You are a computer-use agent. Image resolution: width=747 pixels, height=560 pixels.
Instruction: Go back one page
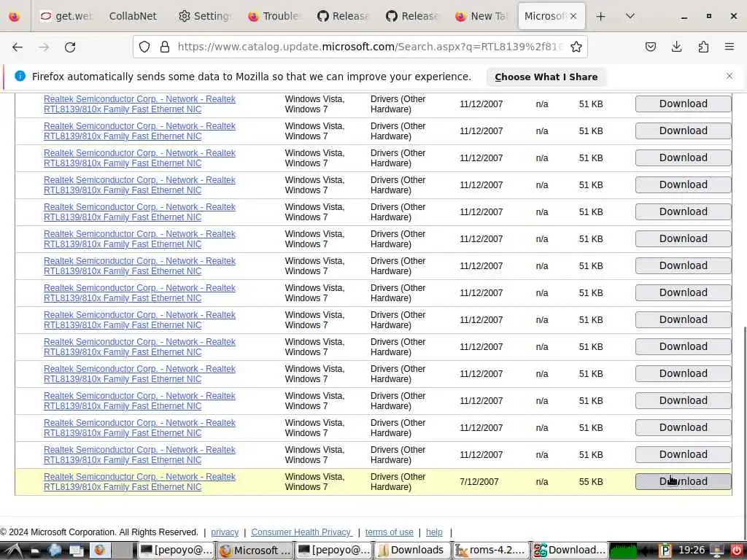[x=18, y=47]
